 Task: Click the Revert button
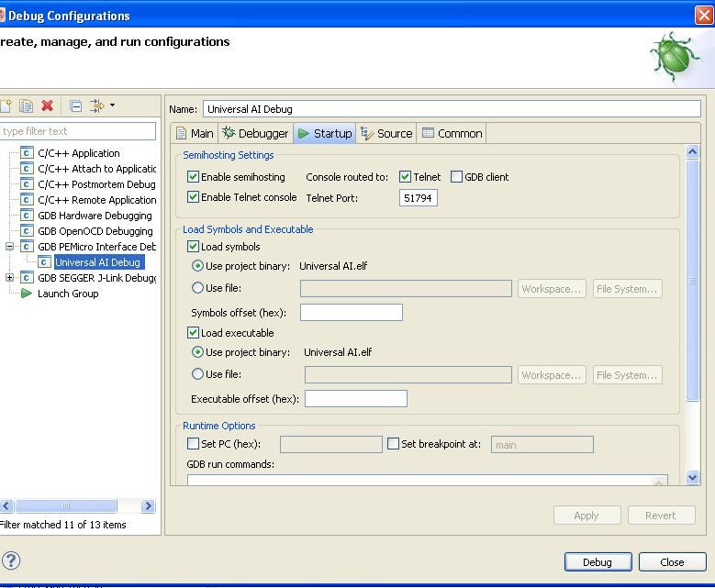pyautogui.click(x=661, y=515)
